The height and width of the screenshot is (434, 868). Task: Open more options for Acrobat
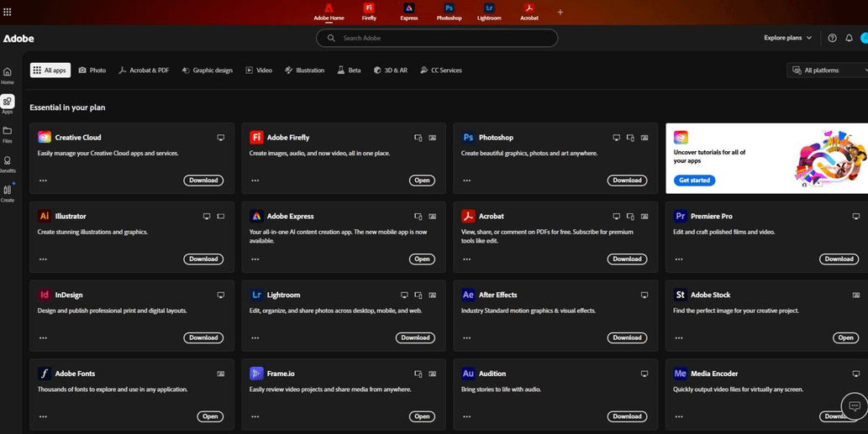point(467,259)
